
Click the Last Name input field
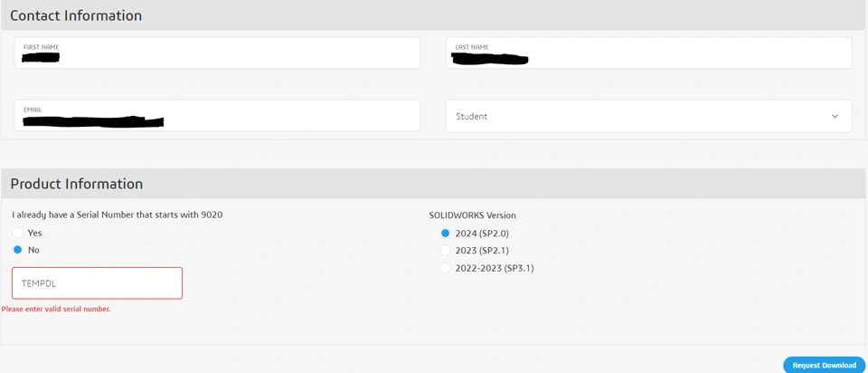pyautogui.click(x=648, y=53)
